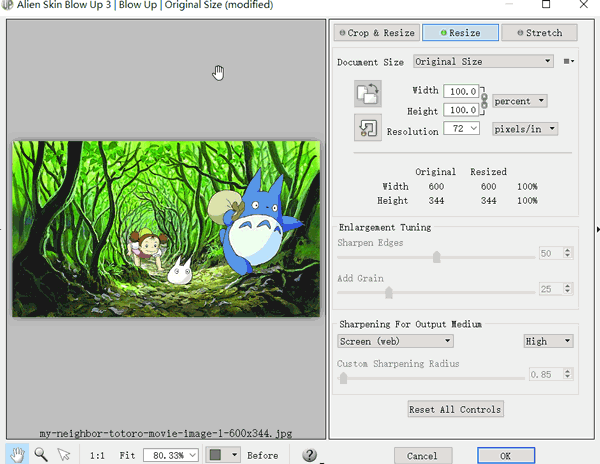Collapse the right panel arrow
The width and height of the screenshot is (600, 464).
[x=597, y=229]
